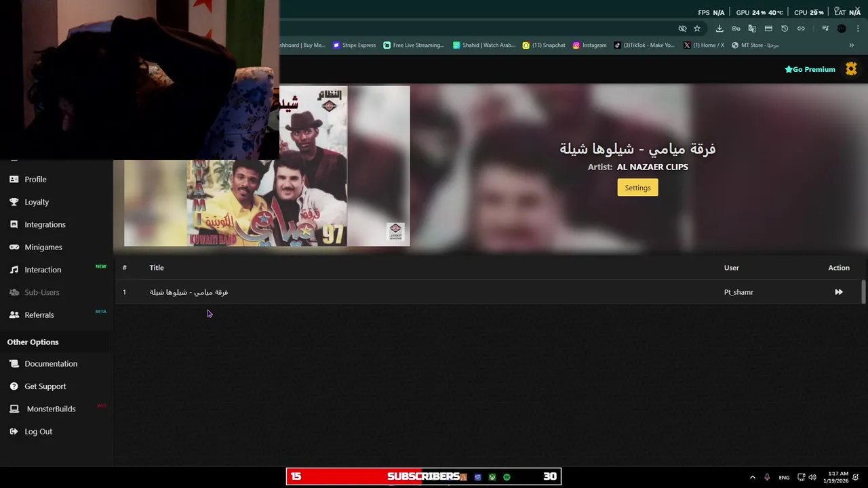
Task: Click the link chain icon in toolbar
Action: point(801,28)
